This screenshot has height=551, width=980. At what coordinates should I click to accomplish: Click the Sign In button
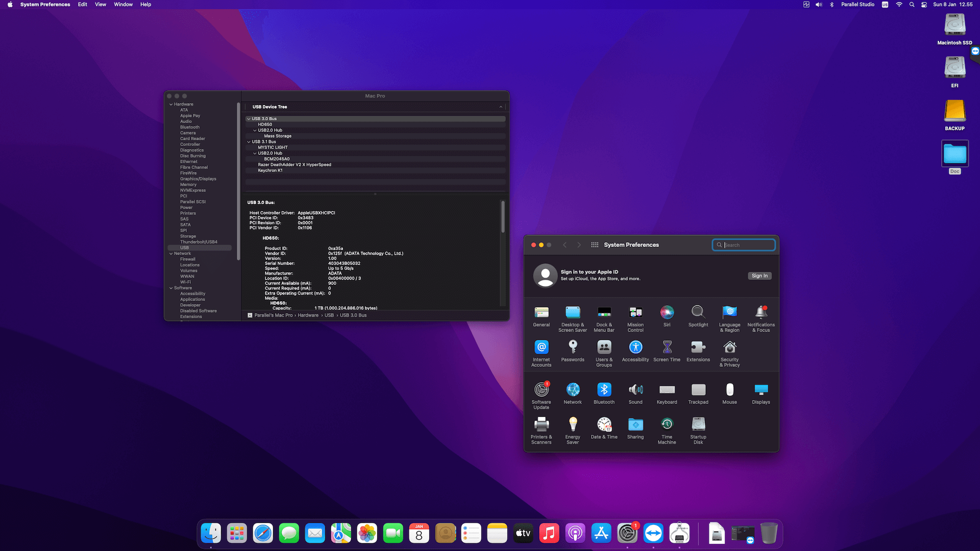759,276
